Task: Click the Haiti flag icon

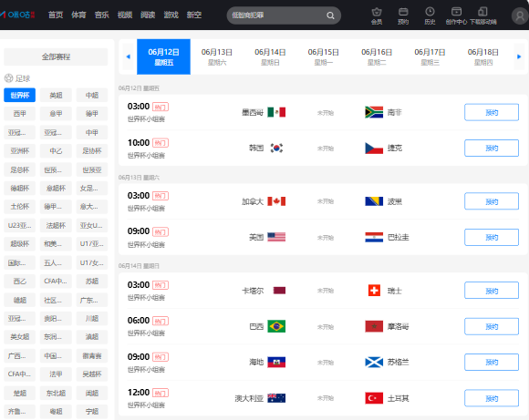Action: 276,362
